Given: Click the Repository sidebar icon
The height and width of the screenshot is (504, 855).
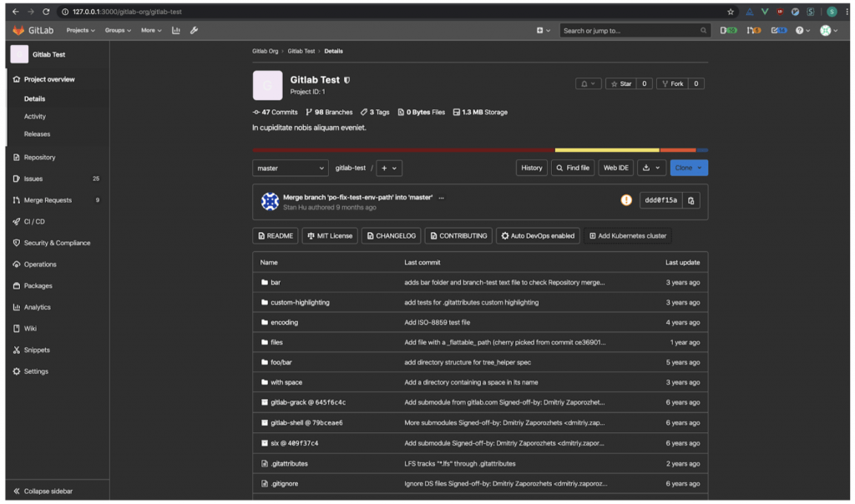Looking at the screenshot, I should point(17,158).
